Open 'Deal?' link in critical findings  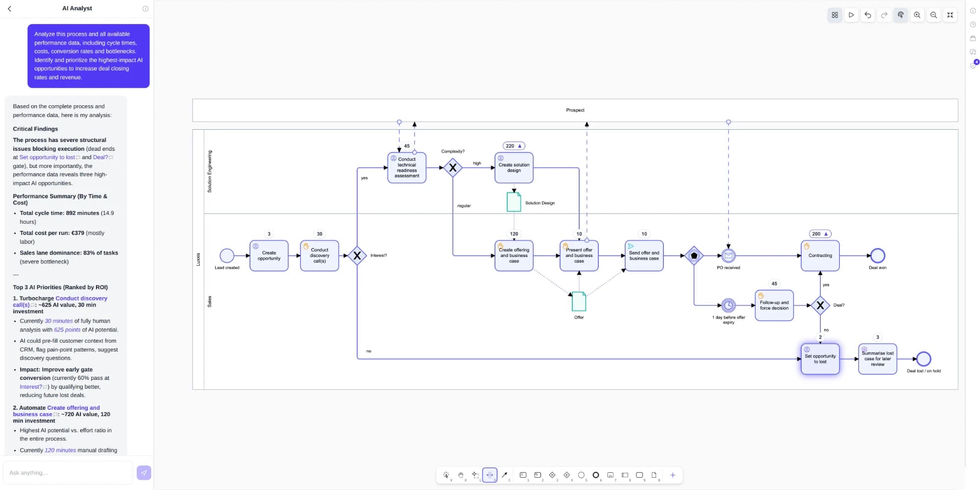tap(100, 157)
